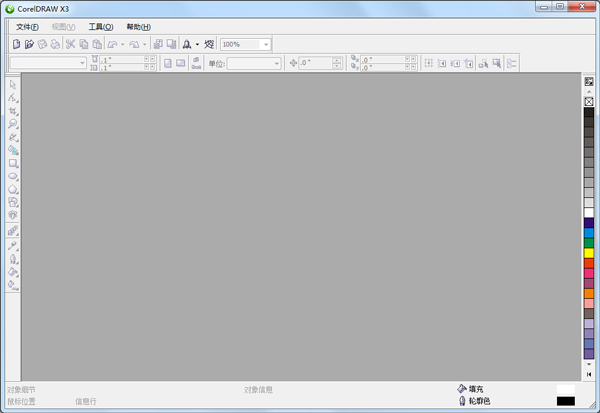This screenshot has width=600, height=413.
Task: Click the Print icon
Action: pyautogui.click(x=55, y=44)
